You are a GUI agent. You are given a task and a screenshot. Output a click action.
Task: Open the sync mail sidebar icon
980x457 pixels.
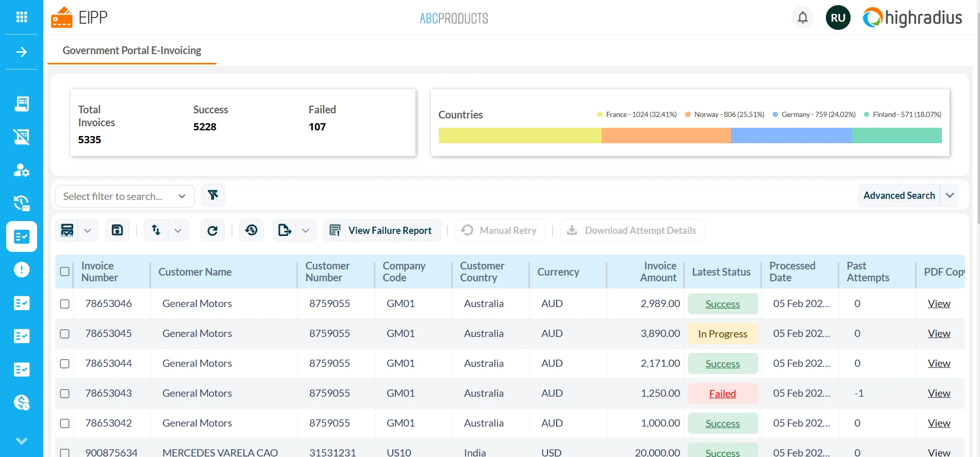pyautogui.click(x=22, y=203)
